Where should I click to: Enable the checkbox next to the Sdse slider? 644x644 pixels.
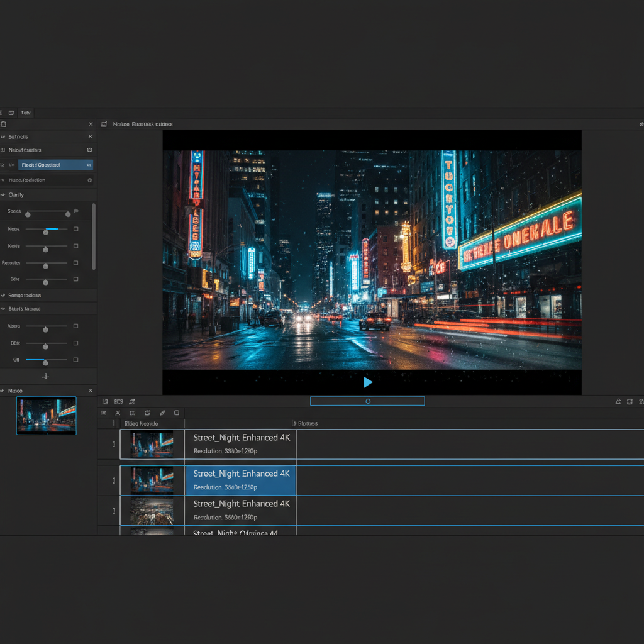[75, 279]
